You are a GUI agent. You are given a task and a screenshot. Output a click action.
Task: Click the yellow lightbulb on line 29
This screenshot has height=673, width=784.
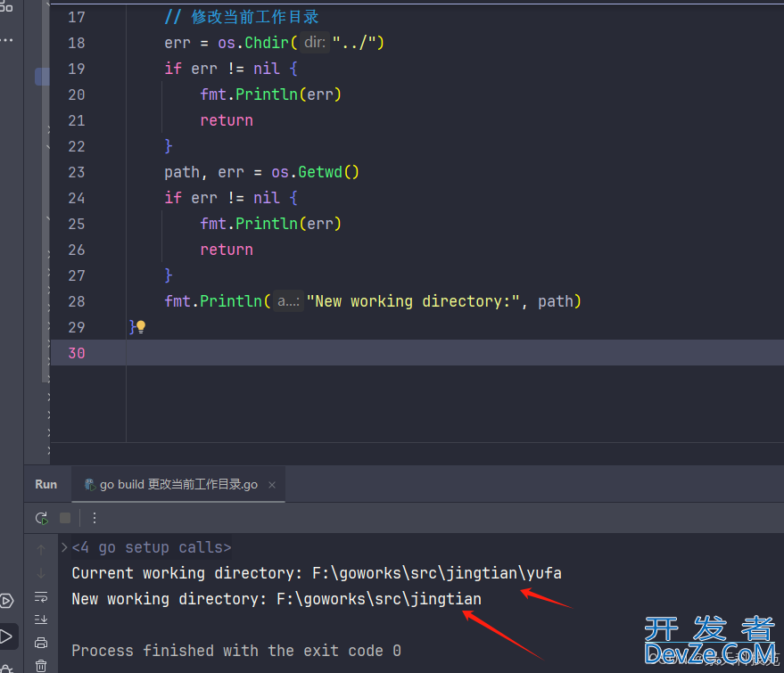tap(141, 327)
